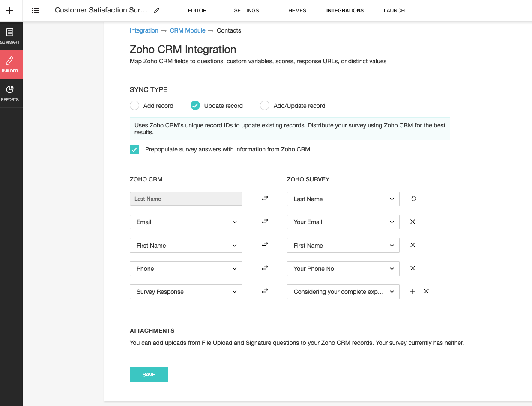The height and width of the screenshot is (406, 532).
Task: Reset the Last Name mapping with the reset icon
Action: (413, 199)
